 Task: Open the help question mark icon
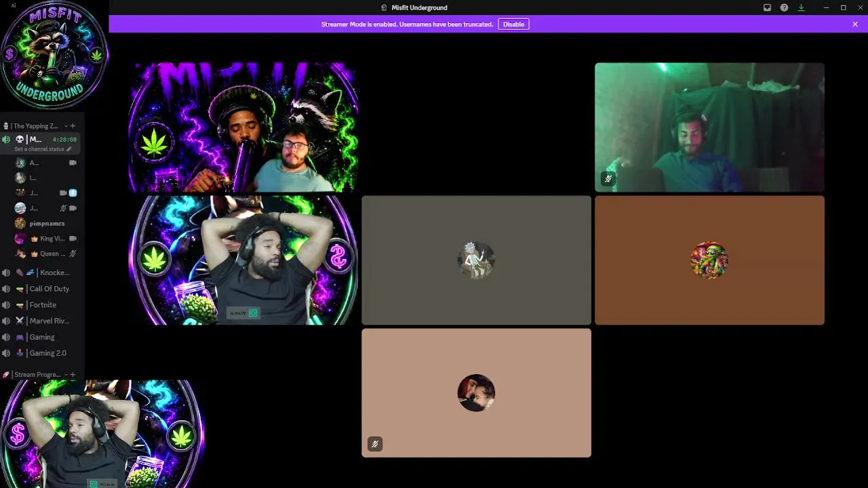pos(784,7)
